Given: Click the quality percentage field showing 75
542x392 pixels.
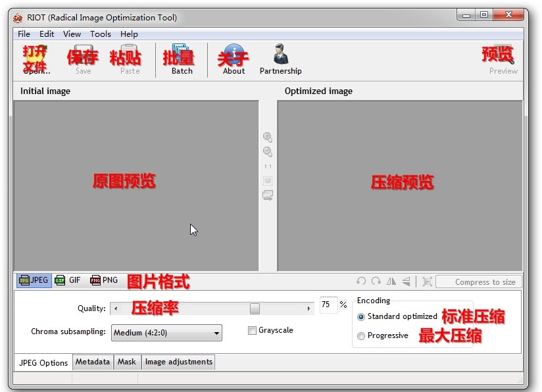Looking at the screenshot, I should pos(328,305).
